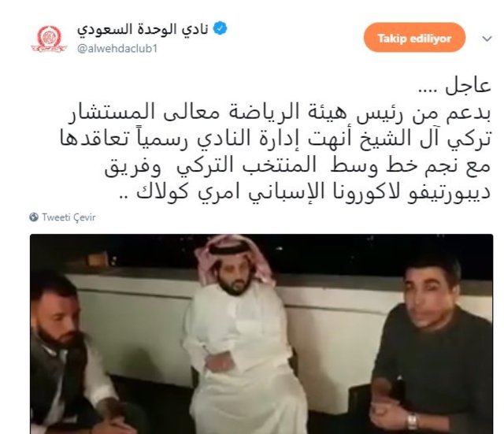Open the نادي الوحدة السعودي profile name
The image size is (504, 434).
point(143,29)
